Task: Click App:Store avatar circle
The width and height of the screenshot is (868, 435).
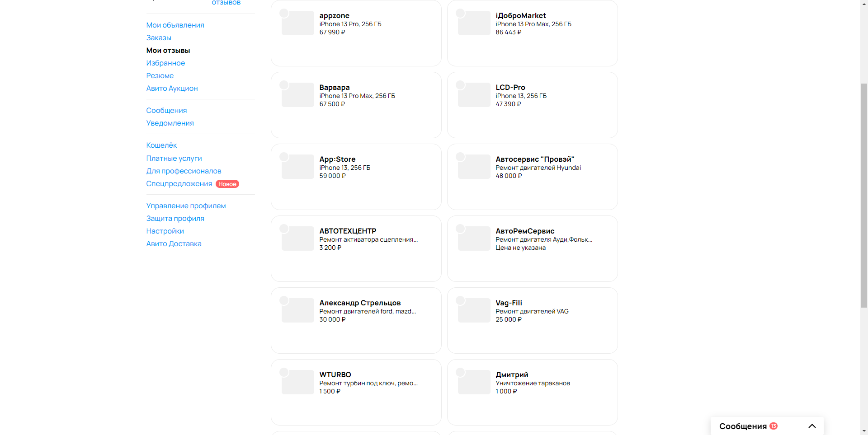Action: 284,157
